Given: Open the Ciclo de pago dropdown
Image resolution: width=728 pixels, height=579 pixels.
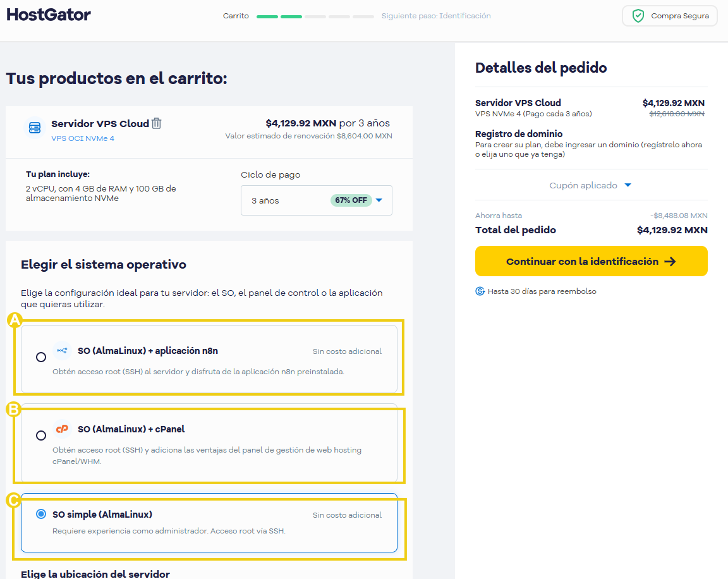Looking at the screenshot, I should tap(316, 199).
